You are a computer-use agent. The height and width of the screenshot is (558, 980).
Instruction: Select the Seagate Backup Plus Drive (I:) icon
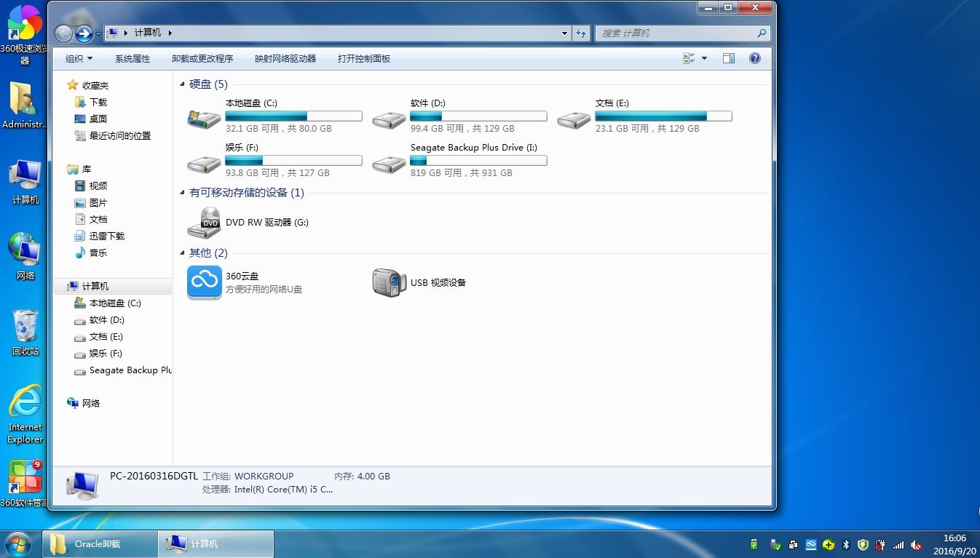pos(389,164)
